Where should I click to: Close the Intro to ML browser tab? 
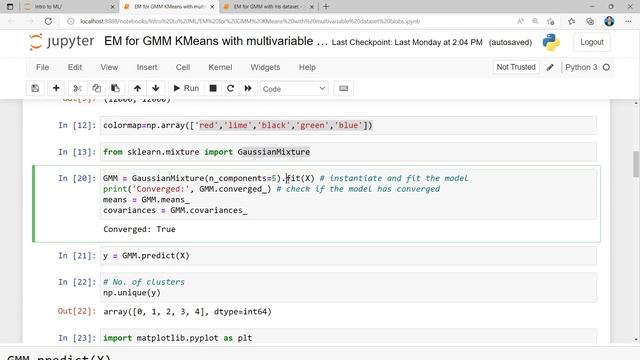113,7
